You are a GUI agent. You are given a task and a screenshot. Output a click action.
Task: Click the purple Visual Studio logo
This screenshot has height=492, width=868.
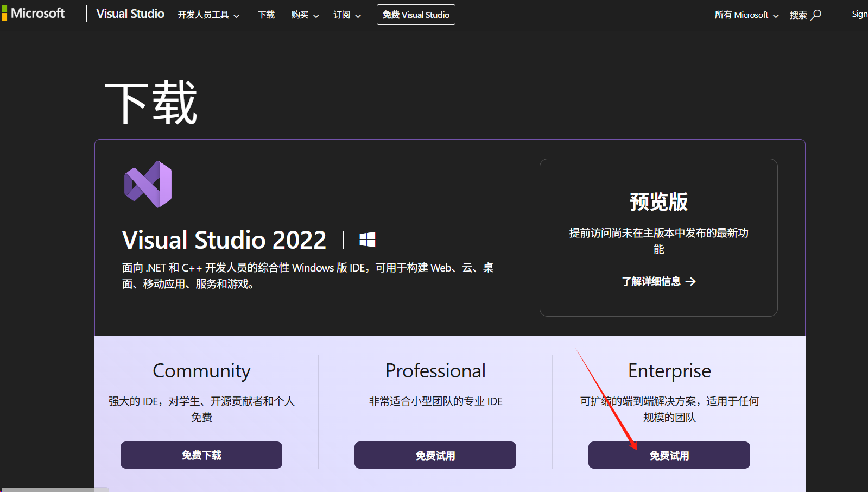coord(148,184)
